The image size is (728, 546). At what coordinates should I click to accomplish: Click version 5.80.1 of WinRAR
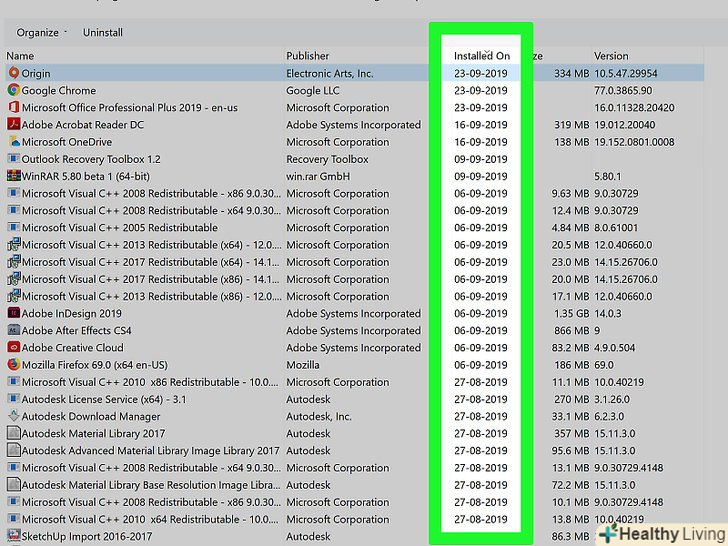(608, 176)
